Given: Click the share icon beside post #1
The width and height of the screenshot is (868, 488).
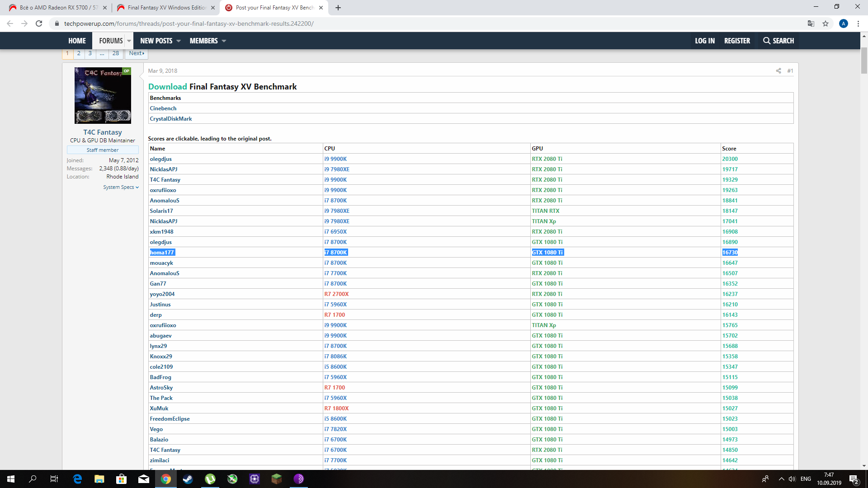Looking at the screenshot, I should tap(778, 71).
